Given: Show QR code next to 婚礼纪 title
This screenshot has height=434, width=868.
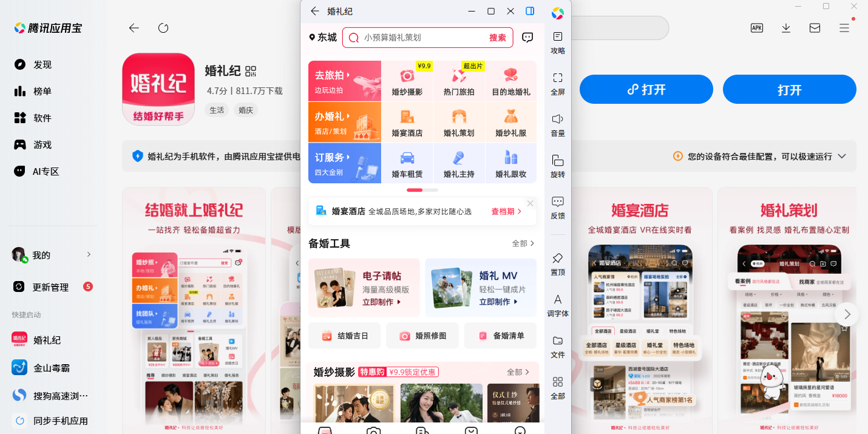Looking at the screenshot, I should tap(251, 71).
